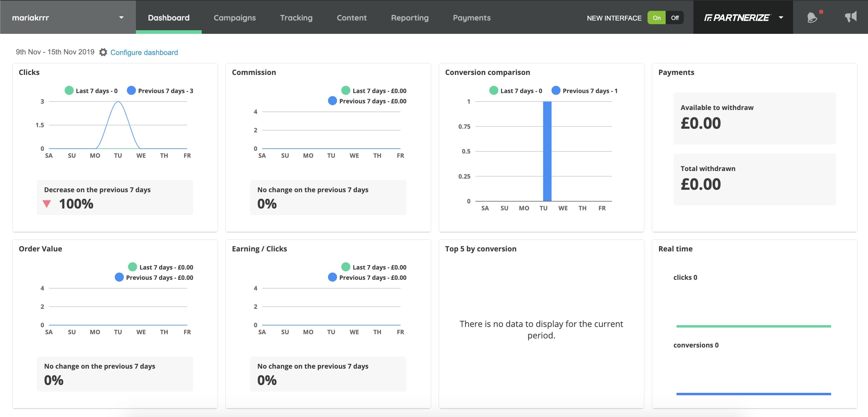Expand the mariakrrr account dropdown
Viewport: 868px width, 417px height.
(121, 18)
